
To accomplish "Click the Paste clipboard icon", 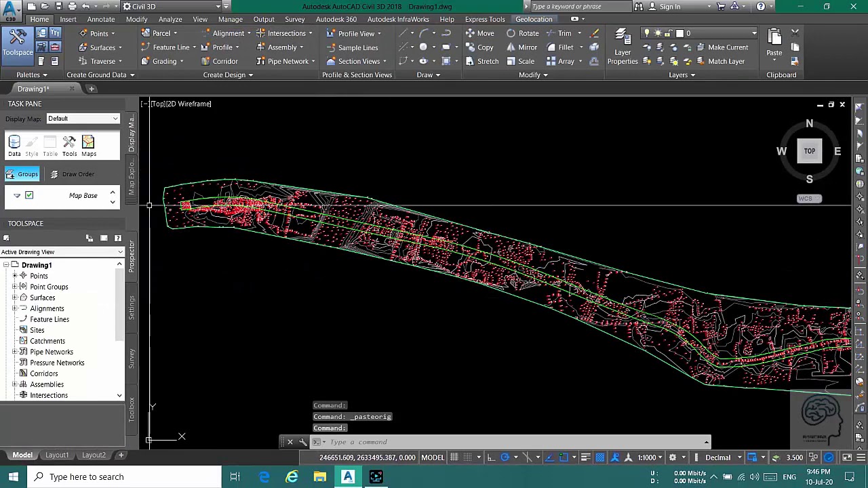I will coord(774,42).
